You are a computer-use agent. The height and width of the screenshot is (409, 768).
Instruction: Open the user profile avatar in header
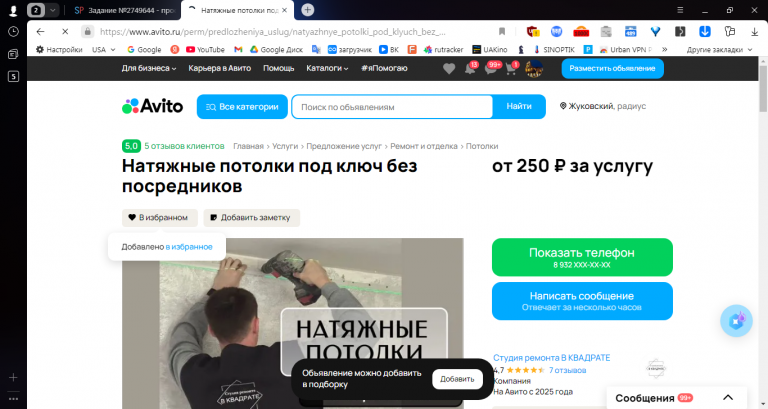tap(534, 69)
